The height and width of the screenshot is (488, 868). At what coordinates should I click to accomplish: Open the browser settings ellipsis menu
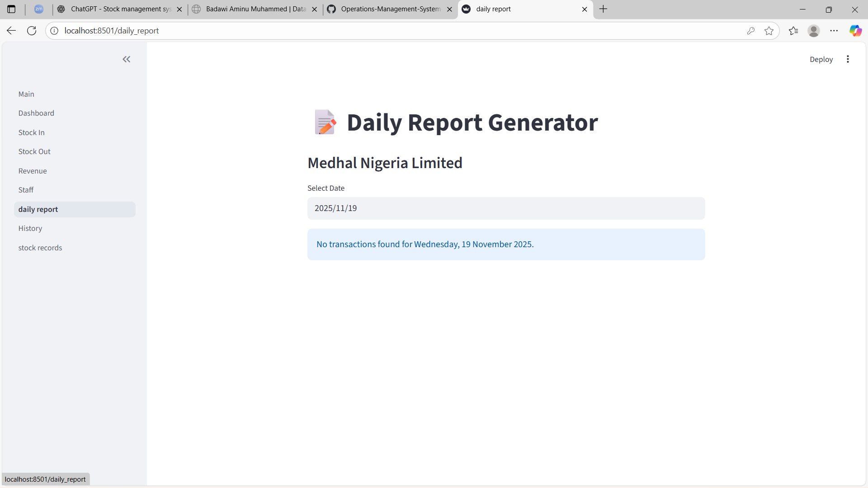click(x=835, y=30)
